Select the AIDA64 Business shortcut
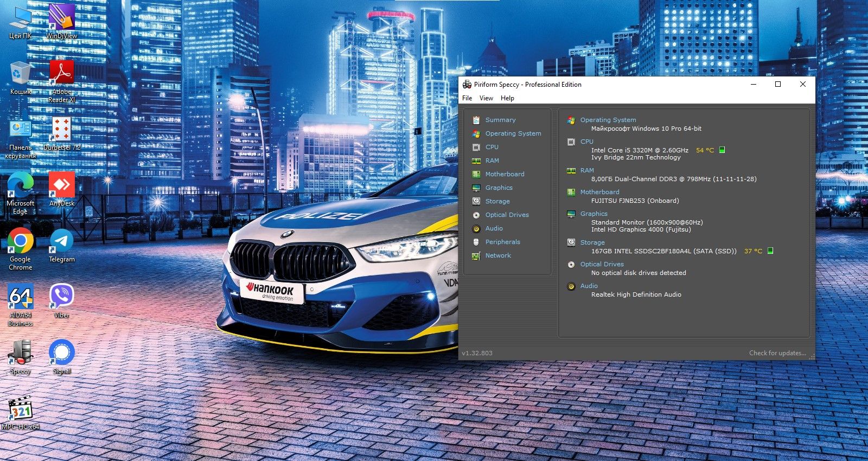 point(21,305)
